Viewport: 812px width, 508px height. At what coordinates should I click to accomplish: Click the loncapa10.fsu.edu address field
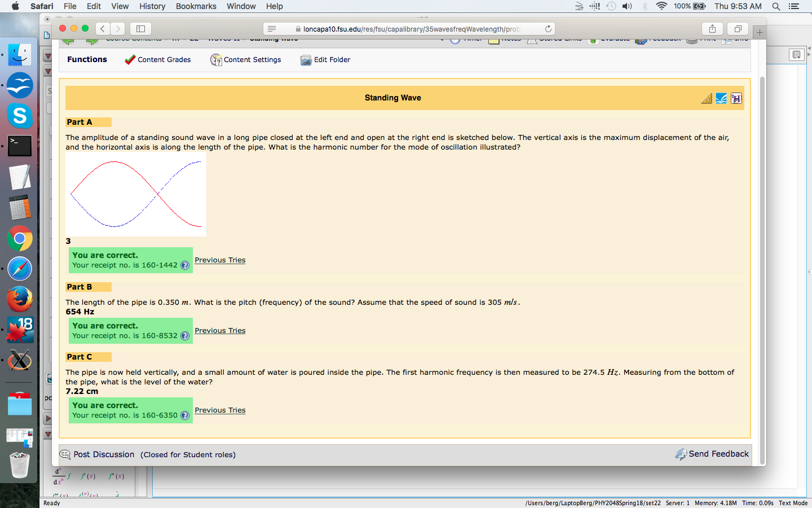click(409, 29)
